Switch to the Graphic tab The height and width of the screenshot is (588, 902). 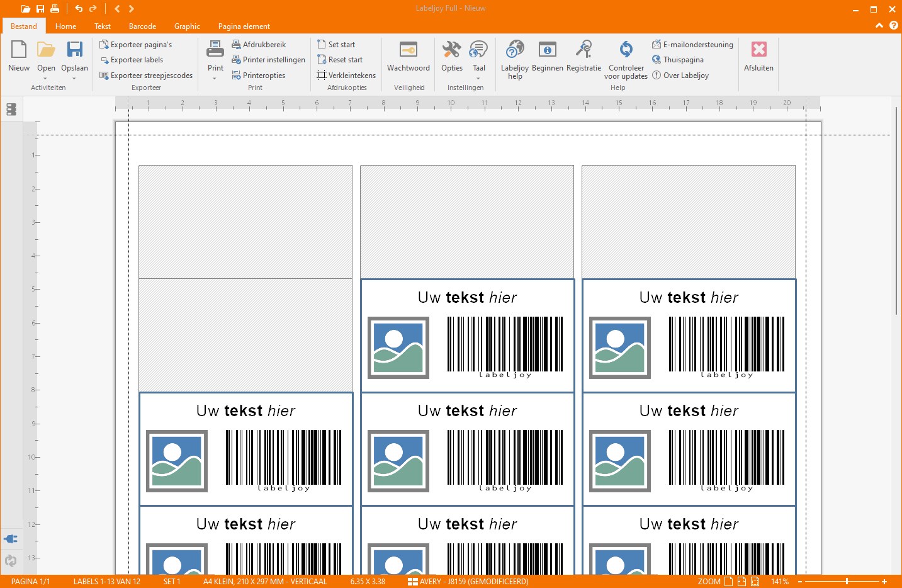(187, 26)
